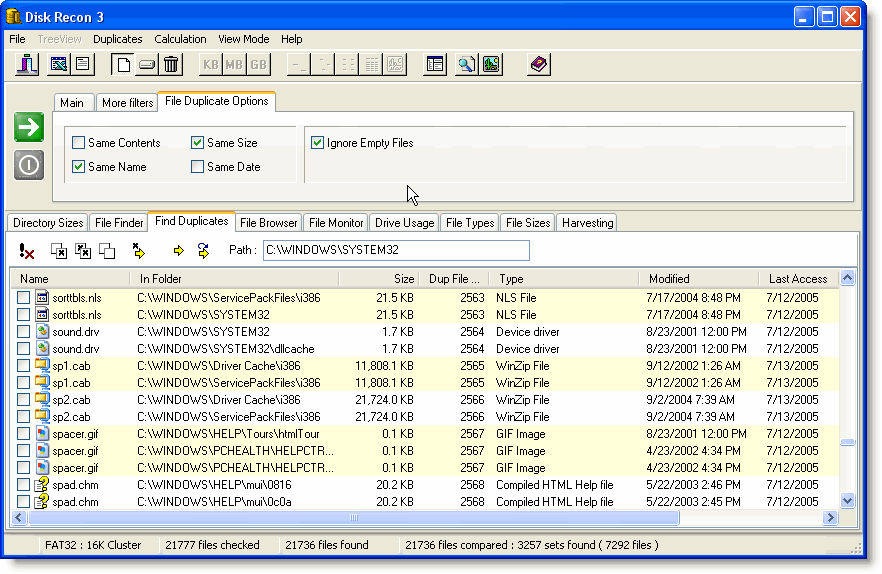The image size is (882, 574).
Task: Open the View Mode menu
Action: [x=244, y=39]
